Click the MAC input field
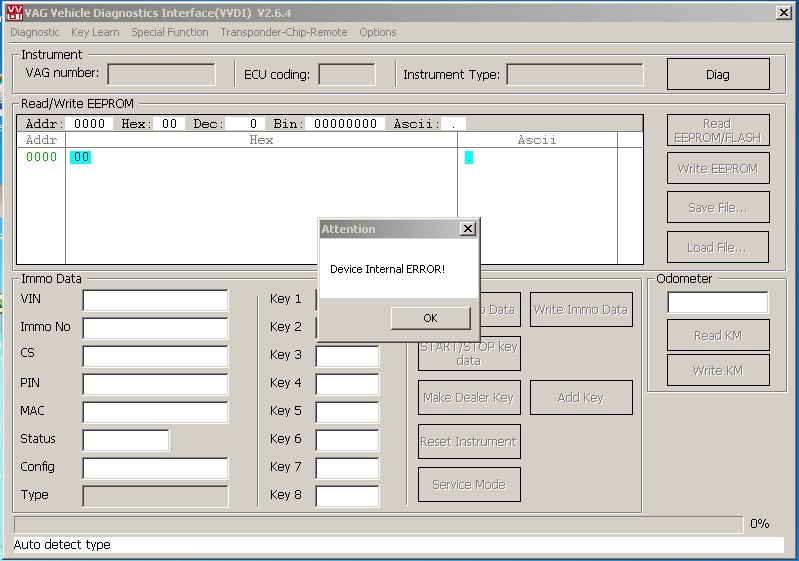The height and width of the screenshot is (561, 799). [x=155, y=412]
